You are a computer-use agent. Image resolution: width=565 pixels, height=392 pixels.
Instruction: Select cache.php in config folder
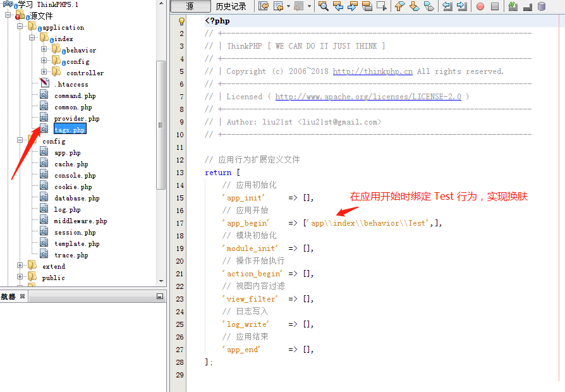coord(71,164)
